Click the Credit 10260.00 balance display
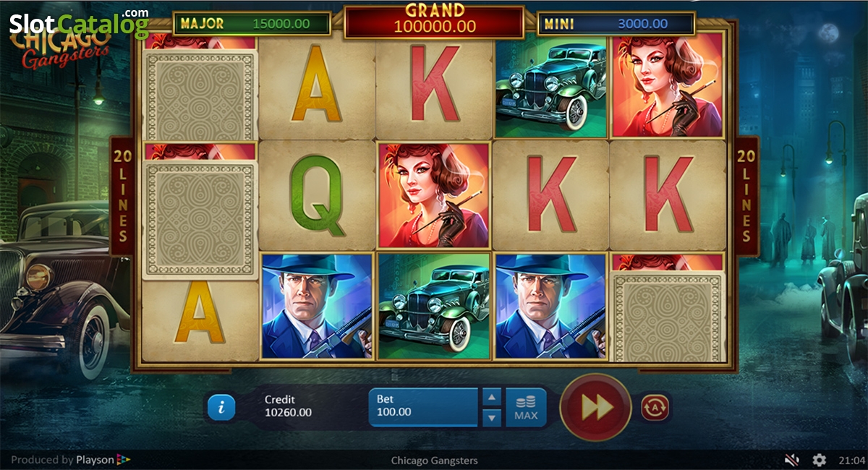This screenshot has width=868, height=470. pos(288,406)
